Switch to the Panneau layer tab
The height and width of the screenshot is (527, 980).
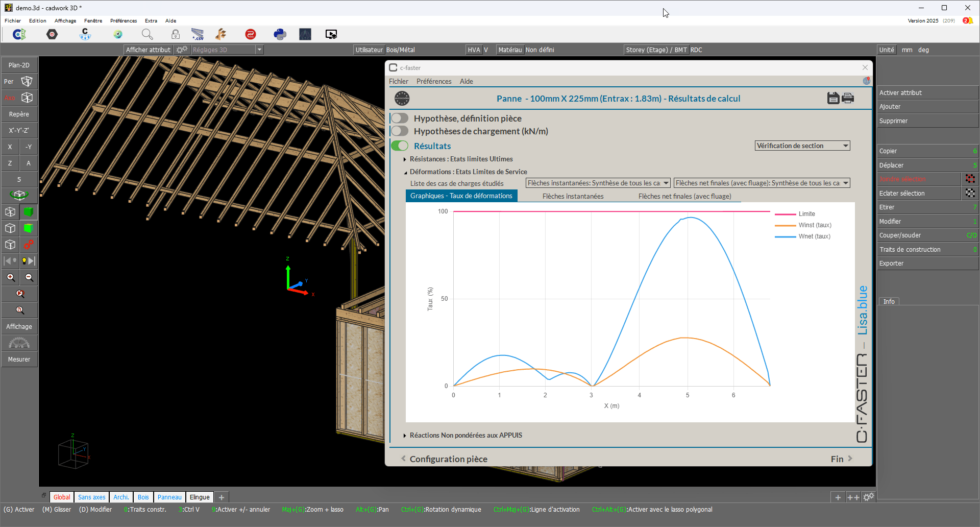click(x=169, y=497)
